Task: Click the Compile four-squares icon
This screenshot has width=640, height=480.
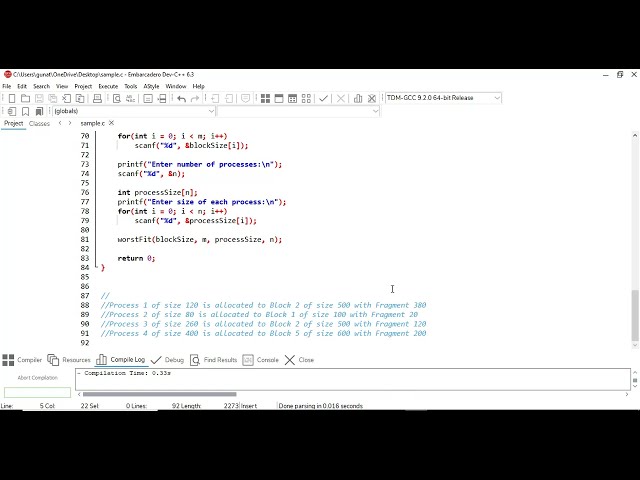Action: 265,98
